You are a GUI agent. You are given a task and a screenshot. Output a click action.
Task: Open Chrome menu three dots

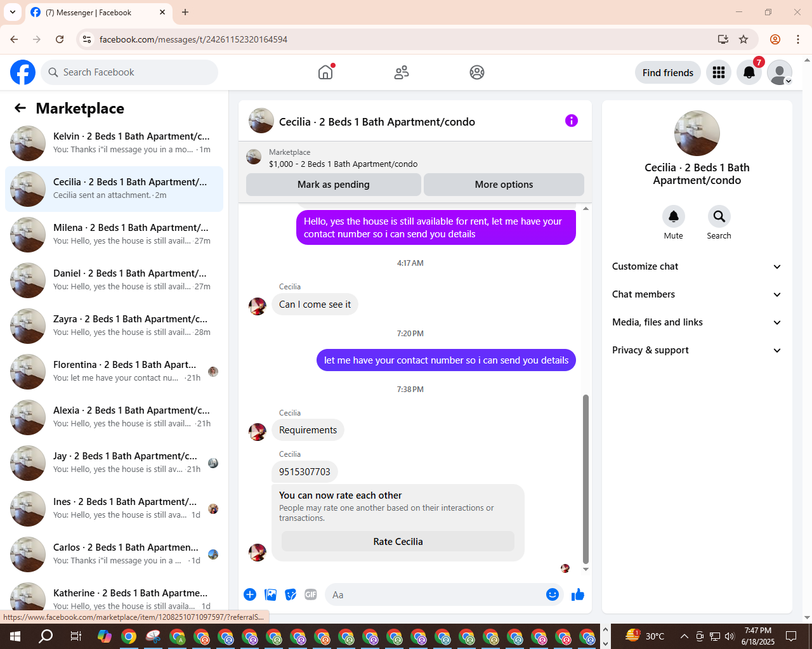tap(798, 39)
